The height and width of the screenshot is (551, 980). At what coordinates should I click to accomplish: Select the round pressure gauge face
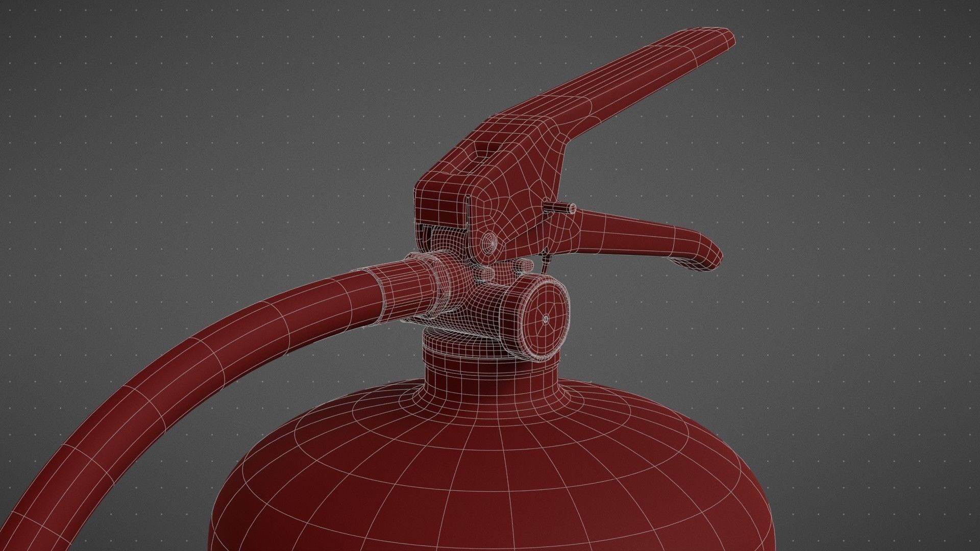pyautogui.click(x=546, y=318)
